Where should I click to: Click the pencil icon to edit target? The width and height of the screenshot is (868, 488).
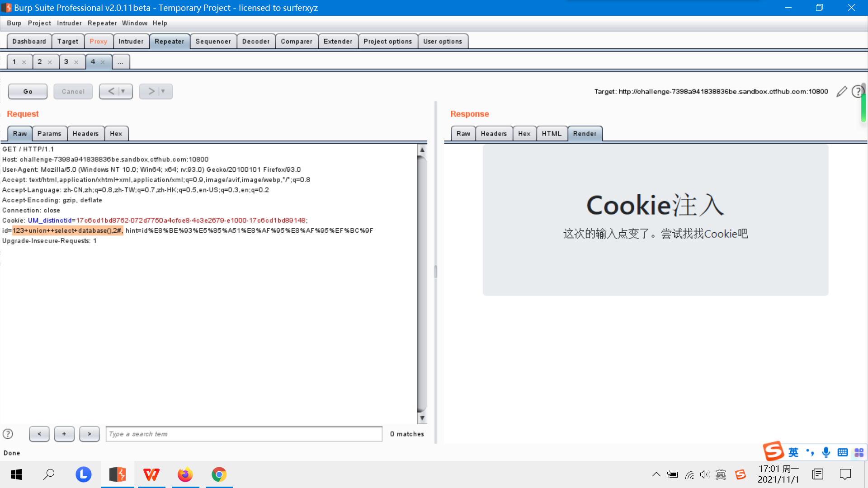(x=841, y=92)
